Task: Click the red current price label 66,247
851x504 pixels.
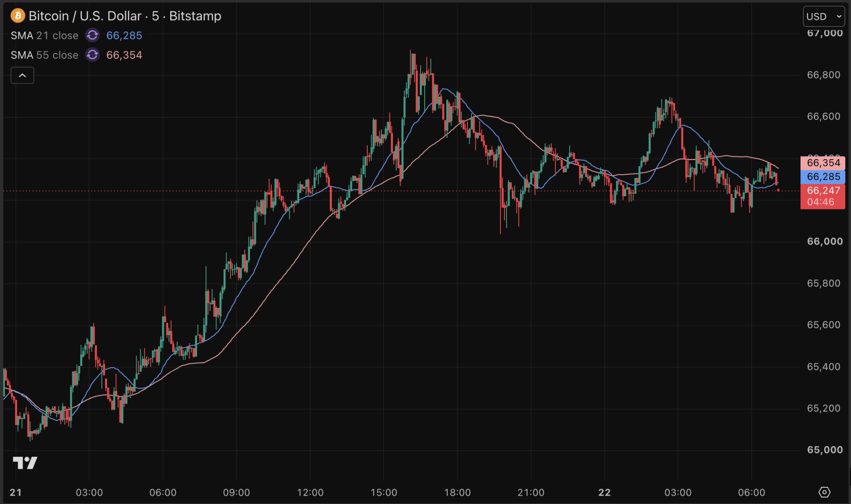Action: pos(823,190)
